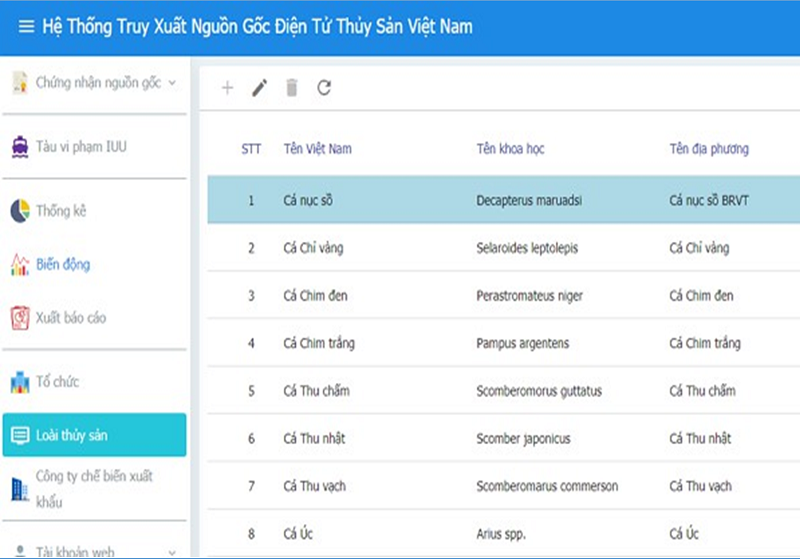Viewport: 800px width, 559px height.
Task: Select Loài thủy sản menu item
Action: point(95,435)
